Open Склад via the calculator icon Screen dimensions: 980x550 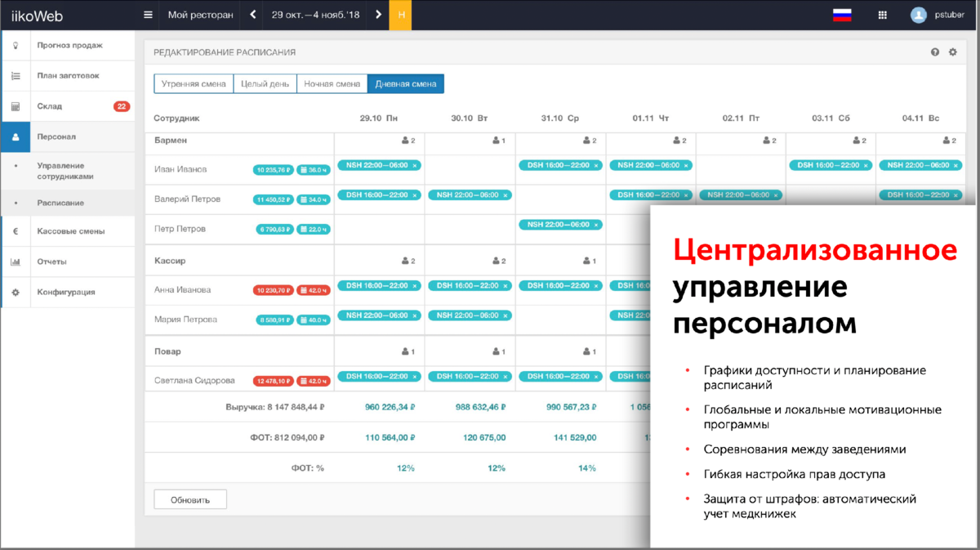pos(15,107)
